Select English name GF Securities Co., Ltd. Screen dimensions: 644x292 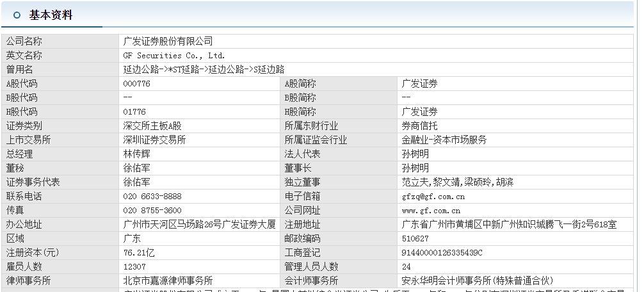173,56
